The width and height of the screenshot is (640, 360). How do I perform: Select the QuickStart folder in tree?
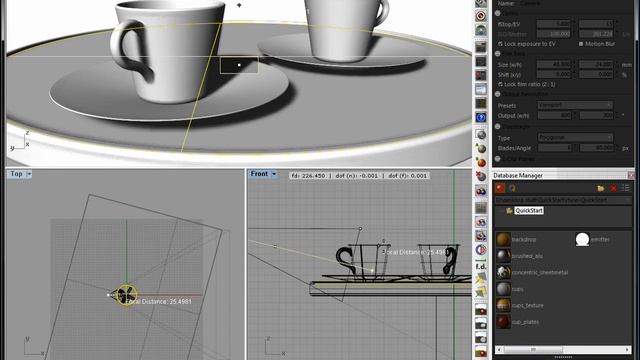529,211
